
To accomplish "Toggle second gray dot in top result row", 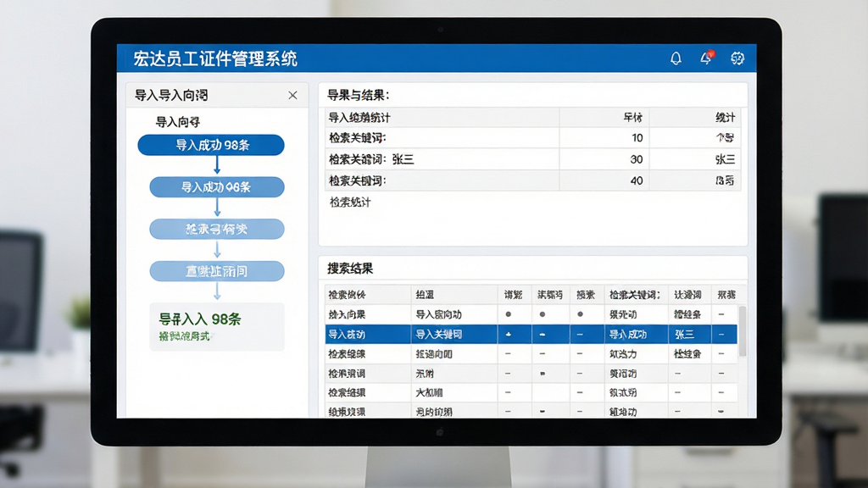I will (x=542, y=314).
